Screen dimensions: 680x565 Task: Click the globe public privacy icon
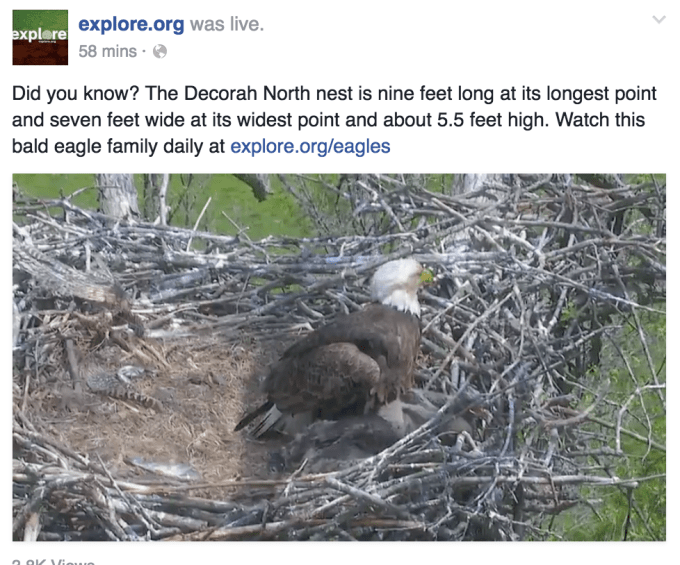point(160,52)
